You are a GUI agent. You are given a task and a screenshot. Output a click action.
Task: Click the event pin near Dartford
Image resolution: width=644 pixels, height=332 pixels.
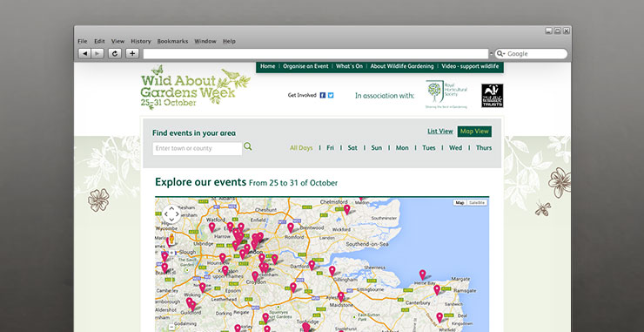coord(312,266)
